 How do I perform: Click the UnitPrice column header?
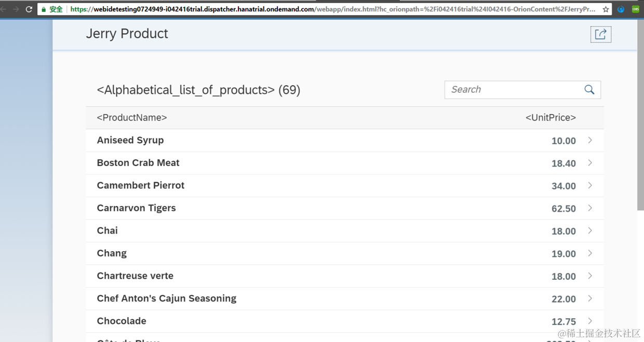[x=551, y=118]
